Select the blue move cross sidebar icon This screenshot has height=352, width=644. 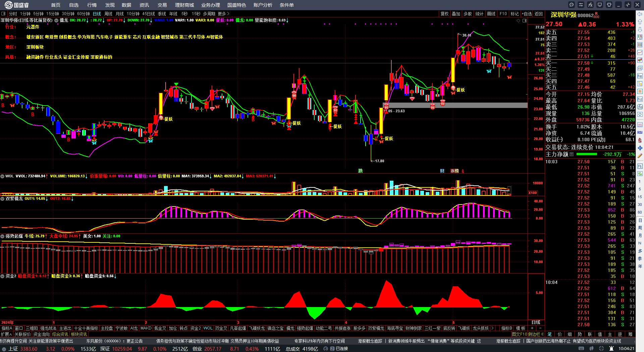640,148
